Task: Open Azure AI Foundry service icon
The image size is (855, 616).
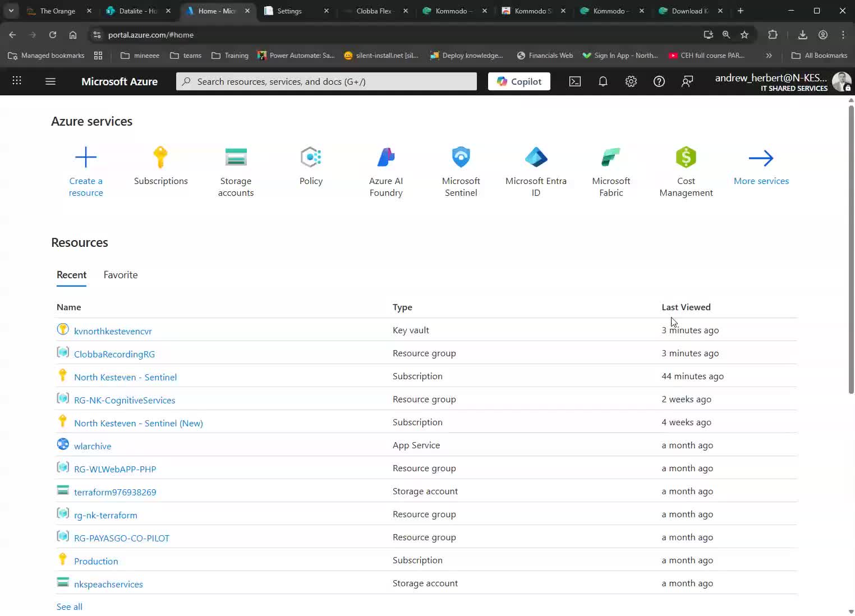Action: coord(386,157)
